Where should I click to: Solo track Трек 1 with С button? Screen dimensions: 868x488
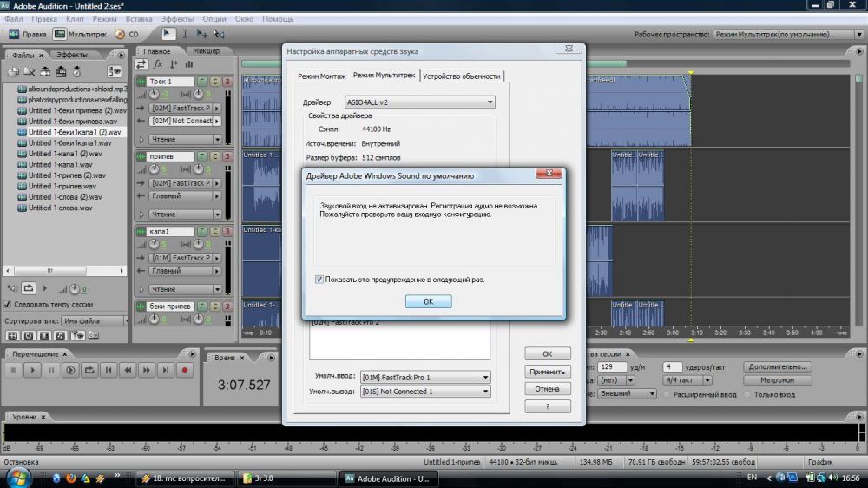coord(214,82)
